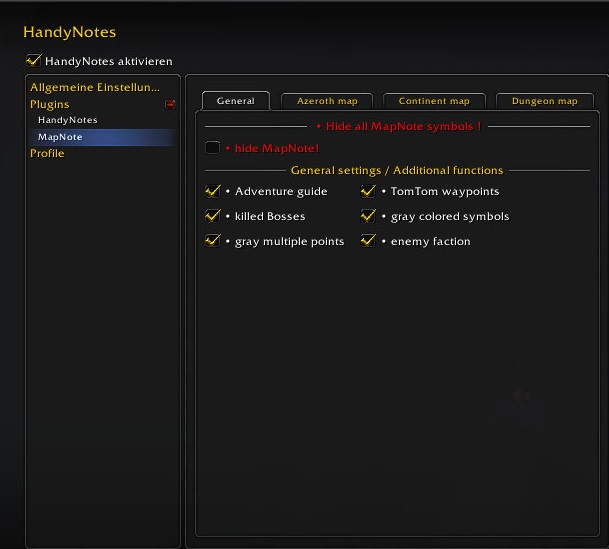
Task: Toggle the HandyNotes aktivieren checkbox
Action: coord(34,61)
